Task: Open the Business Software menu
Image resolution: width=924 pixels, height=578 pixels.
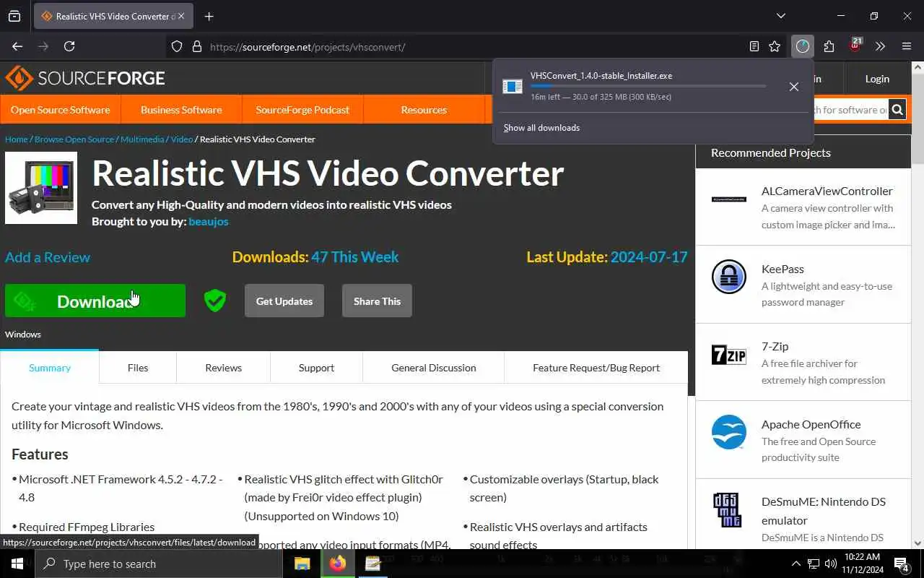Action: [181, 110]
